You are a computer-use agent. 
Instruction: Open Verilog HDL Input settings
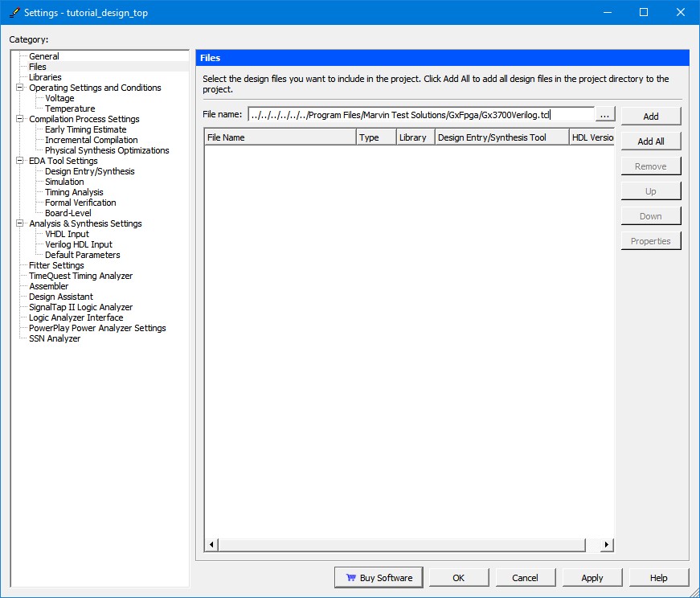tap(77, 244)
